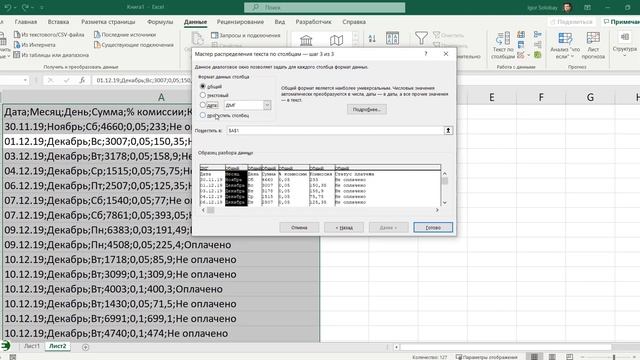
Task: Add a new sheet with plus button
Action: [x=85, y=347]
